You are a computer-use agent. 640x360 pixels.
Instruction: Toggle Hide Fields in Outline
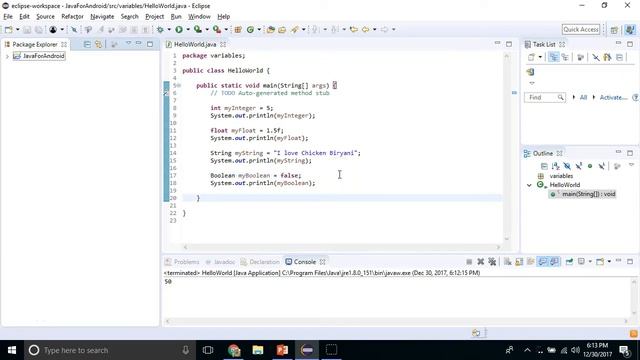click(567, 166)
